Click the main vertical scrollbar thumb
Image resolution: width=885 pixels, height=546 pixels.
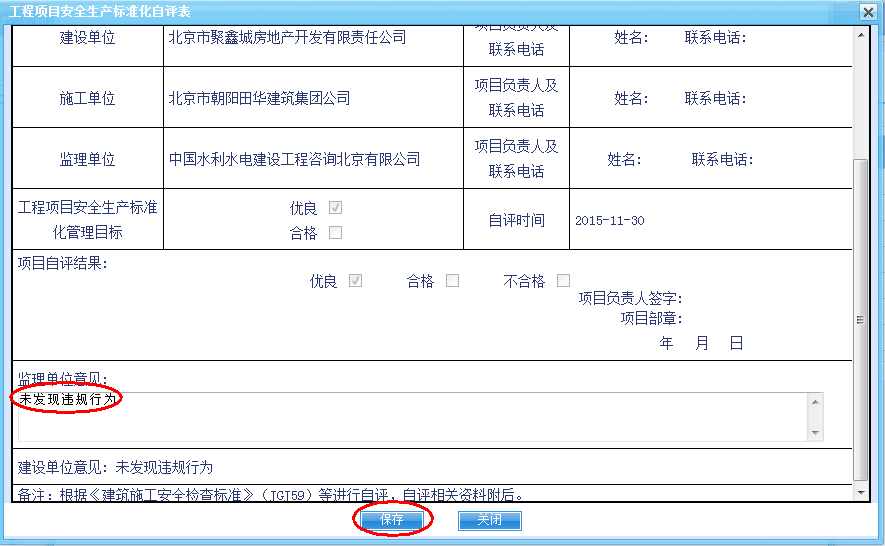pyautogui.click(x=862, y=320)
